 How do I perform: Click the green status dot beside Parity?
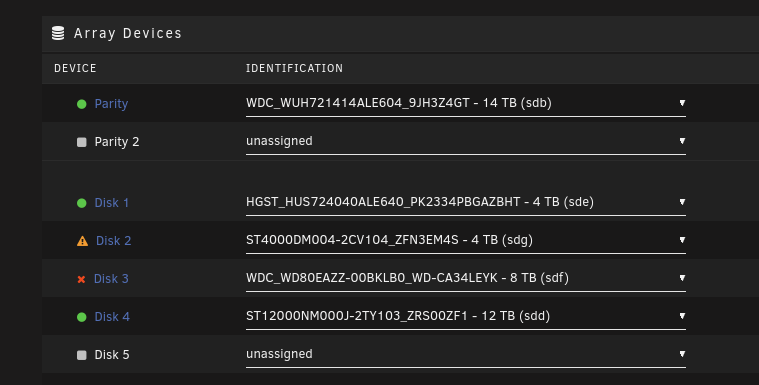tap(82, 104)
